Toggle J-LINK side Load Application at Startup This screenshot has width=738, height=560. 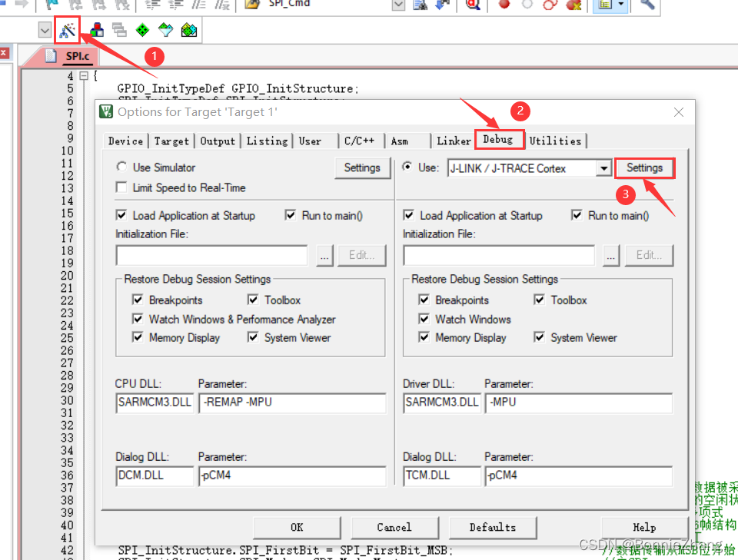coord(408,215)
